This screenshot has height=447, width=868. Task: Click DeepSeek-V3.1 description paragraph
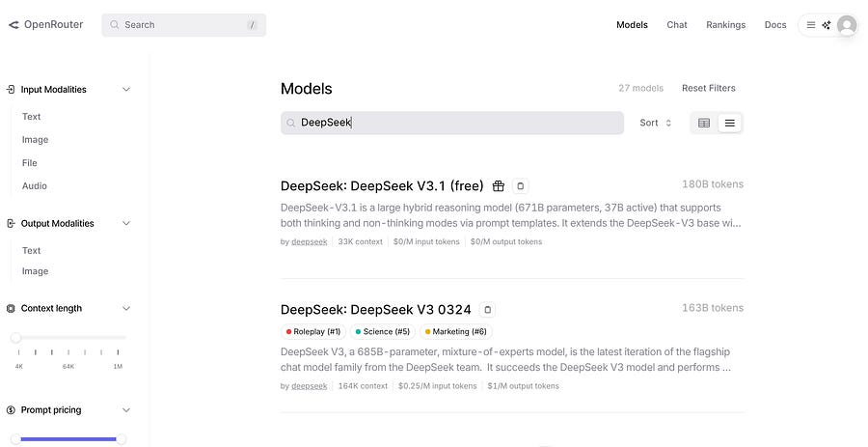[511, 215]
